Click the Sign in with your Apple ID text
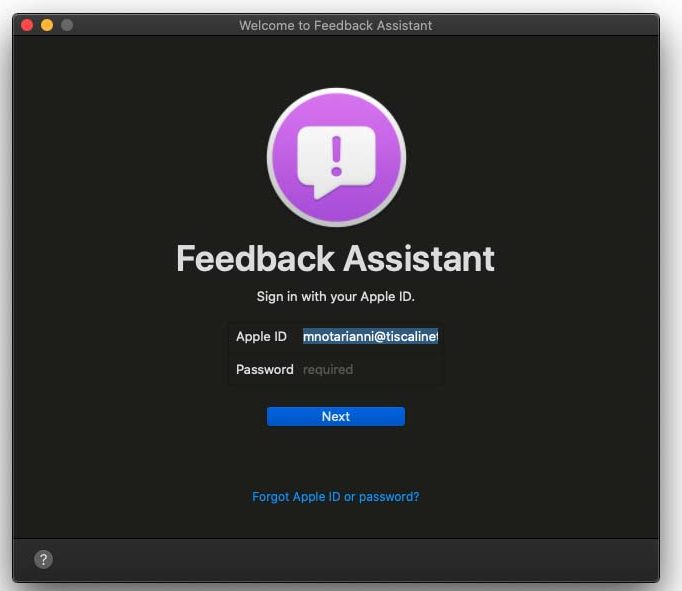Image resolution: width=682 pixels, height=591 pixels. (x=335, y=297)
